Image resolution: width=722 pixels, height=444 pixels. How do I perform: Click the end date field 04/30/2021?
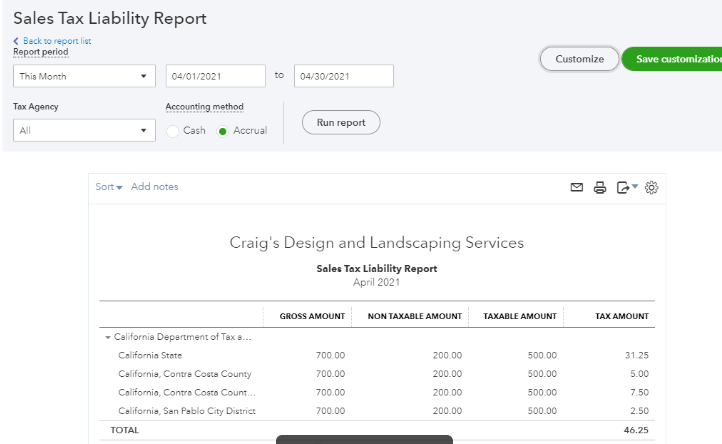coord(342,76)
